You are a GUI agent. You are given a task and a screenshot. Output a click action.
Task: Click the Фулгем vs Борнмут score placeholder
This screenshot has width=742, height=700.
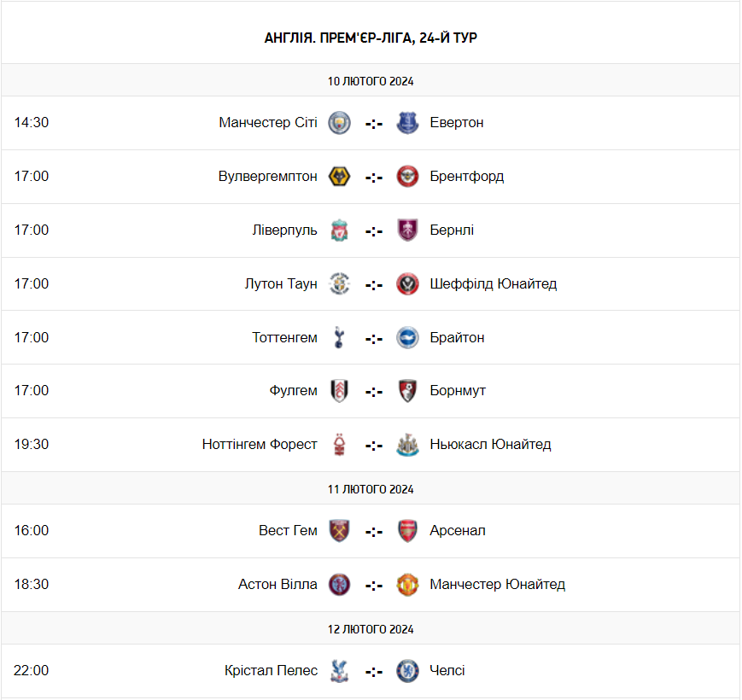click(374, 391)
